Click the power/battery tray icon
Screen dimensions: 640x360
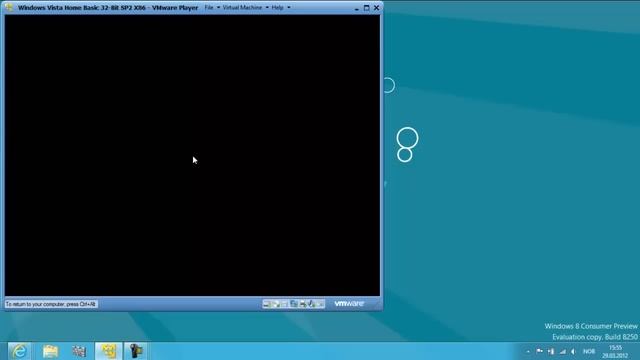(551, 351)
